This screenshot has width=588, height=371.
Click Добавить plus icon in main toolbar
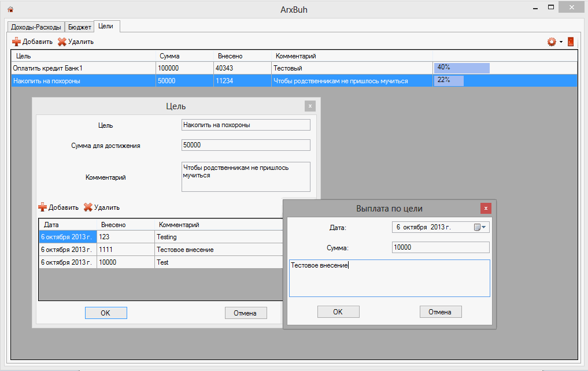pyautogui.click(x=16, y=42)
